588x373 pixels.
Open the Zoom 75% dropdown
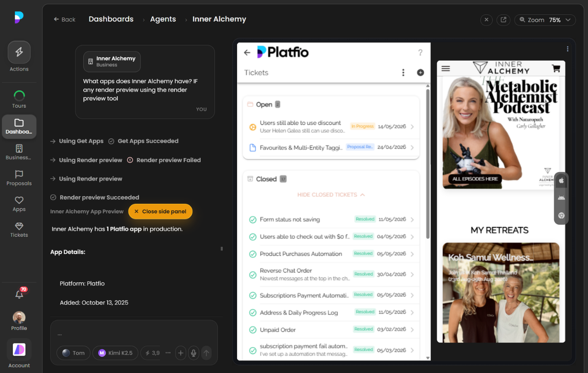[x=545, y=20]
